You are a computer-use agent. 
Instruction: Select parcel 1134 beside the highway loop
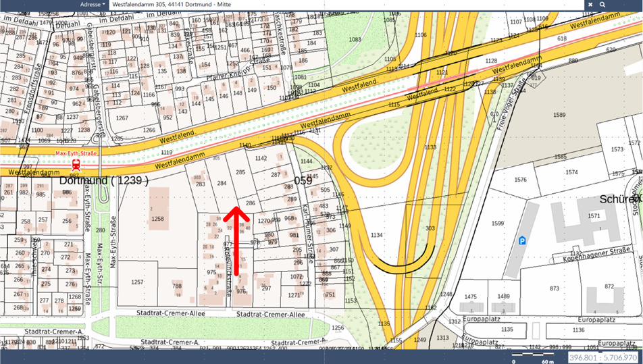377,235
